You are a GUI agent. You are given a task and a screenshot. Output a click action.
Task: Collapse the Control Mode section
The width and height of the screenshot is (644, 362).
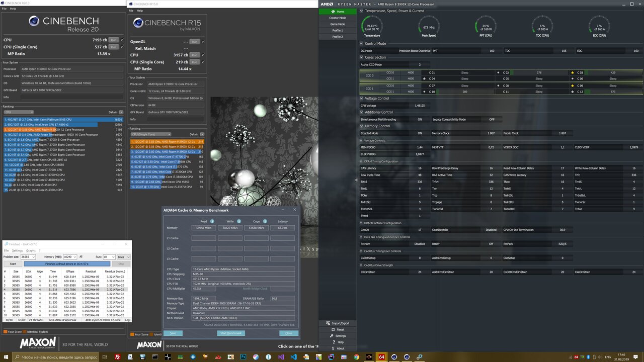pos(362,44)
